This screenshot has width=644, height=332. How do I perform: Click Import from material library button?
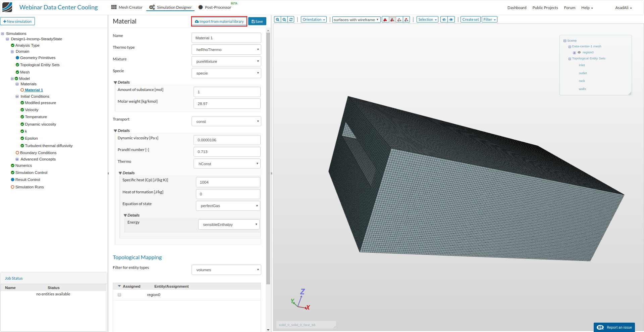[x=219, y=21]
